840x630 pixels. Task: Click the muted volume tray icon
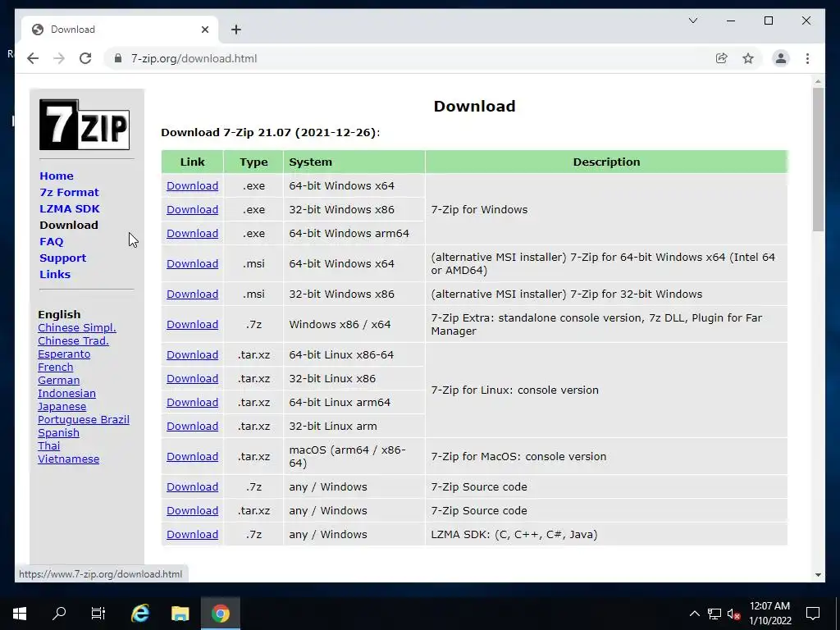pos(733,614)
